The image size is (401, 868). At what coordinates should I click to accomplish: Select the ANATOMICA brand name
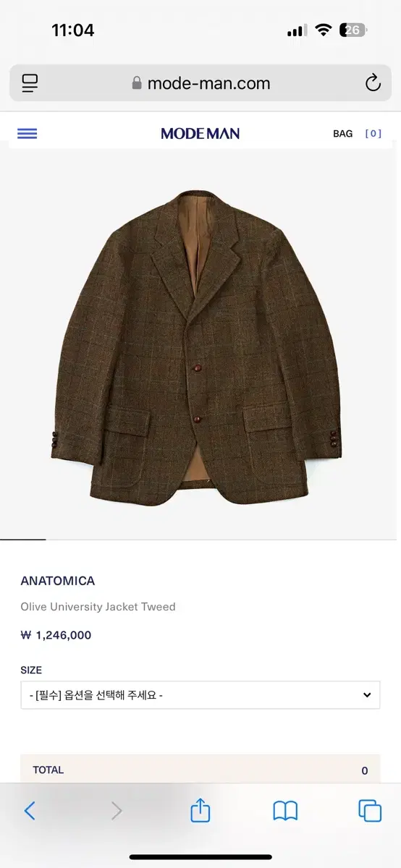pyautogui.click(x=58, y=581)
